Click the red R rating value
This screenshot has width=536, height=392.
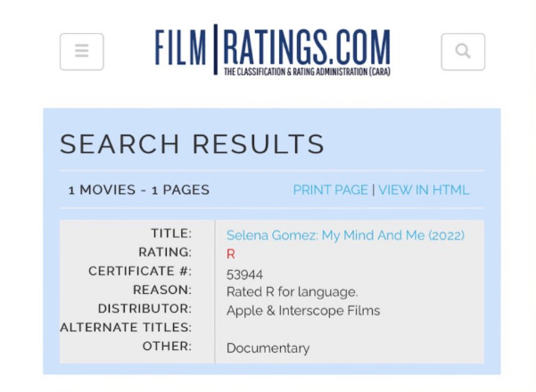[x=231, y=254]
